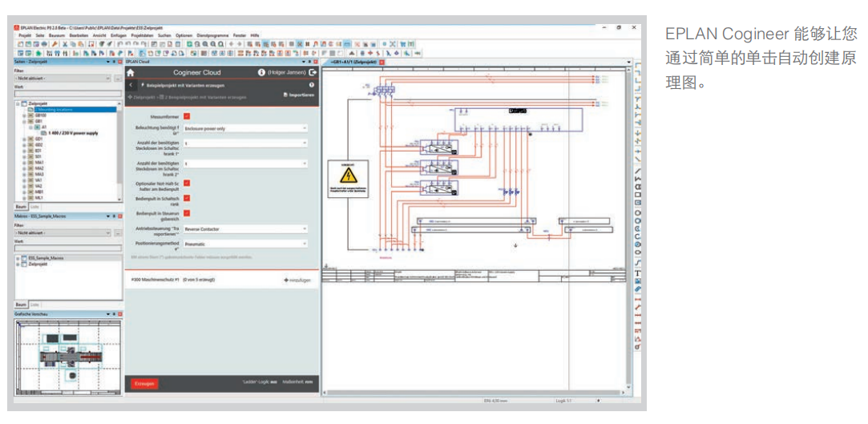Pin the EPLAN Cloud panel
868x424 pixels.
(310, 62)
